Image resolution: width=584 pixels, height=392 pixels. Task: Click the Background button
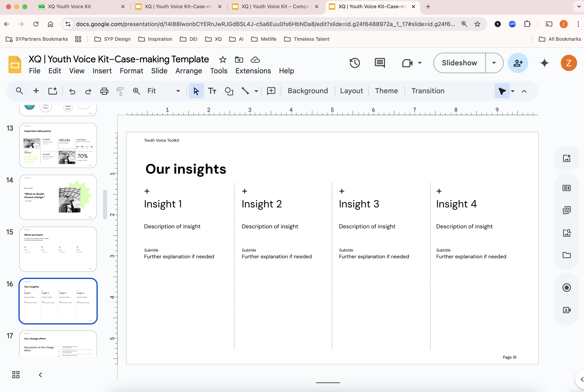click(x=307, y=91)
